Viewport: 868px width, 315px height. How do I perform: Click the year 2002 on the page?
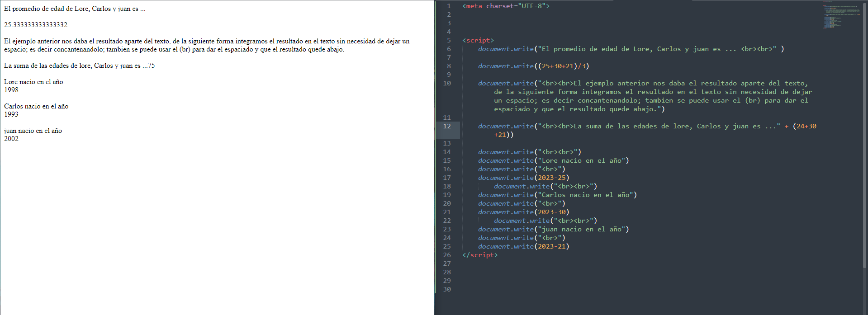point(11,139)
